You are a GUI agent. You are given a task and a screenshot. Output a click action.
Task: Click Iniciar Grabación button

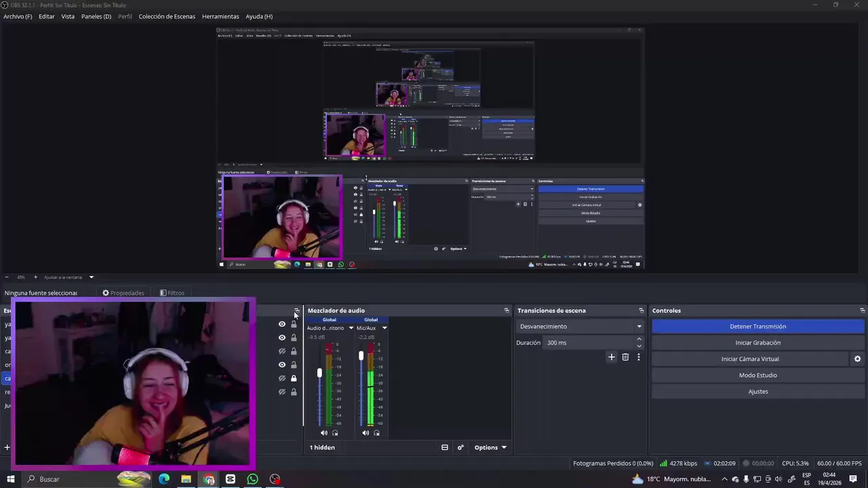(757, 342)
